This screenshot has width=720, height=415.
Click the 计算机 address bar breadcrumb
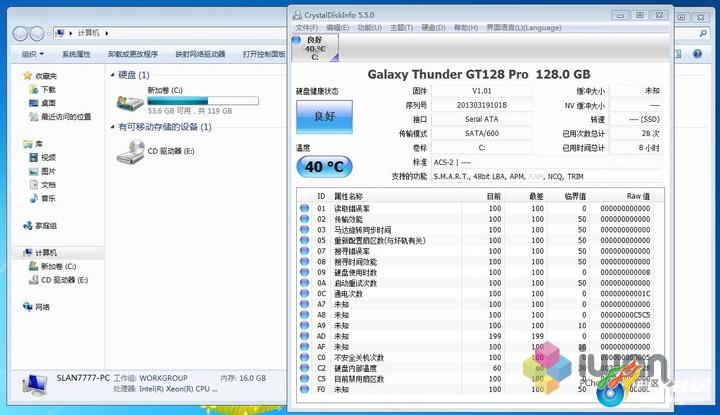[88, 33]
